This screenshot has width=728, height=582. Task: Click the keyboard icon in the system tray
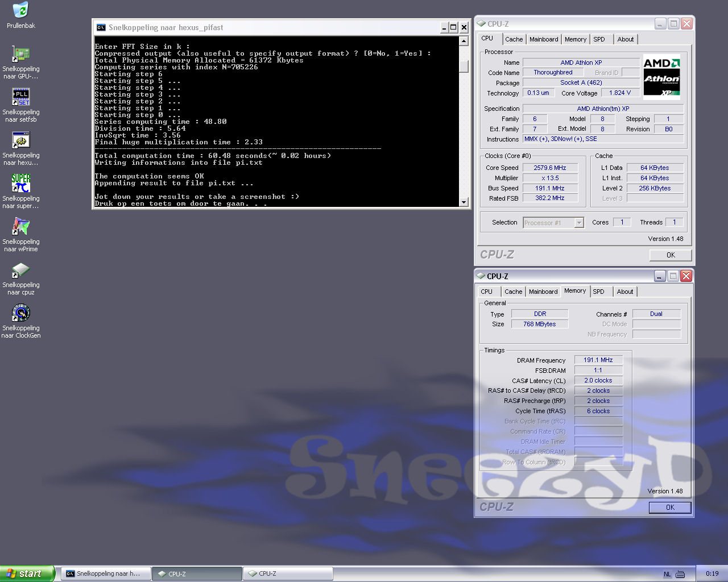click(681, 574)
